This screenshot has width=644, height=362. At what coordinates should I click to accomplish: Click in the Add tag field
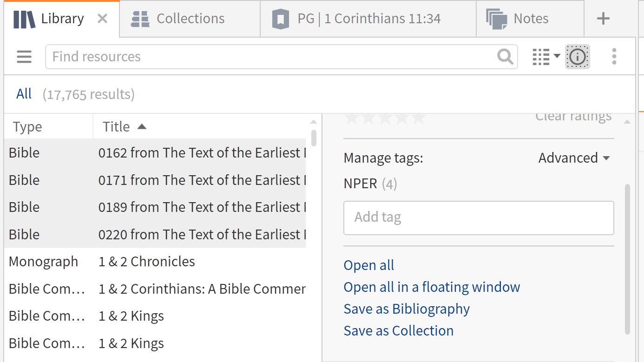click(x=479, y=217)
